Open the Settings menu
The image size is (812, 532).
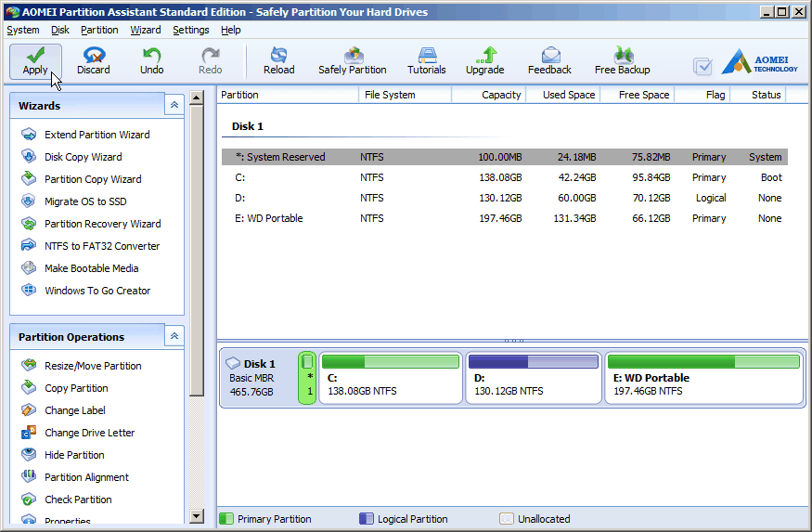(x=191, y=30)
